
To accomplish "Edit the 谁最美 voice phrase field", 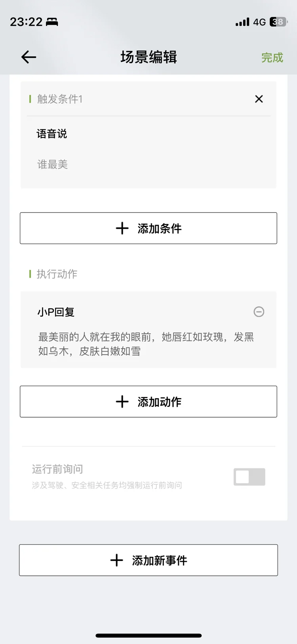I will pos(53,164).
